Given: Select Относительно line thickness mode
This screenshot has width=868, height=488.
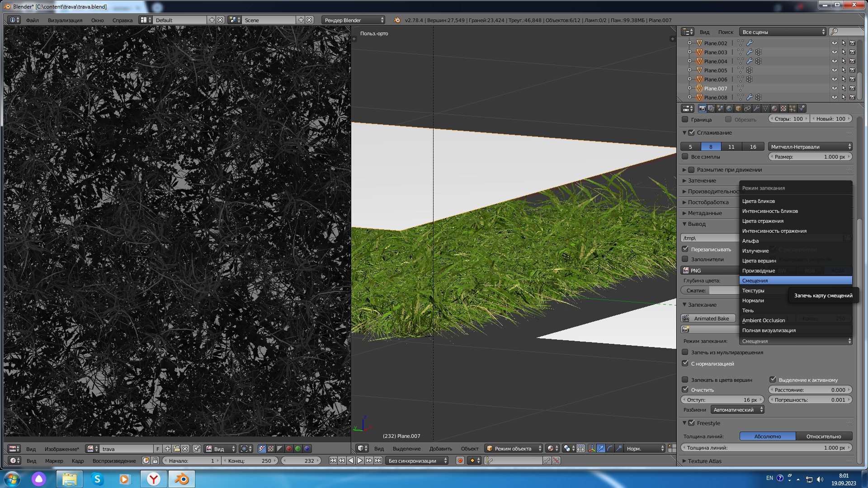Looking at the screenshot, I should [824, 436].
